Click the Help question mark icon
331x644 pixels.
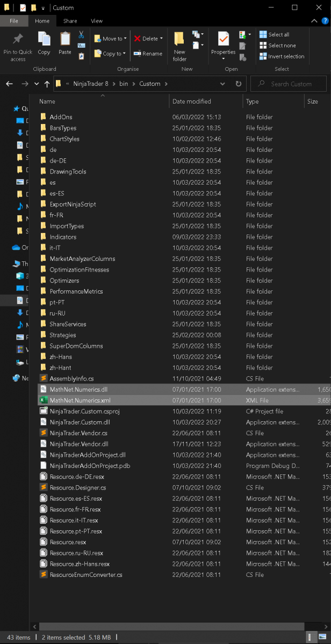pos(325,21)
